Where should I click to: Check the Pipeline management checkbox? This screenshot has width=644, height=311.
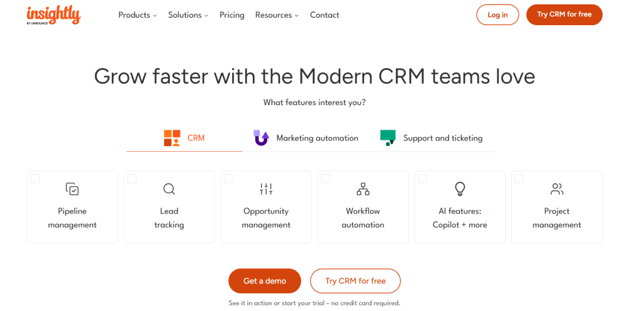coord(35,179)
